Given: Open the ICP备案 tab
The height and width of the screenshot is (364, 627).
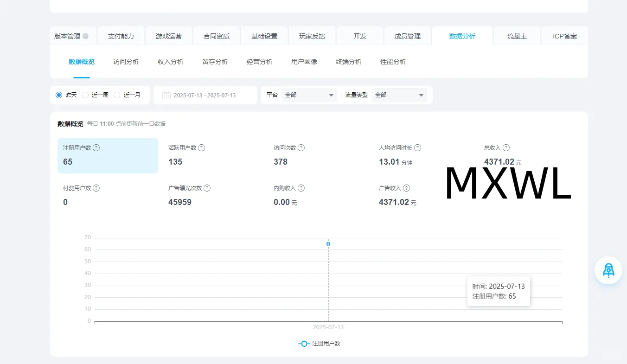Looking at the screenshot, I should click(x=565, y=36).
